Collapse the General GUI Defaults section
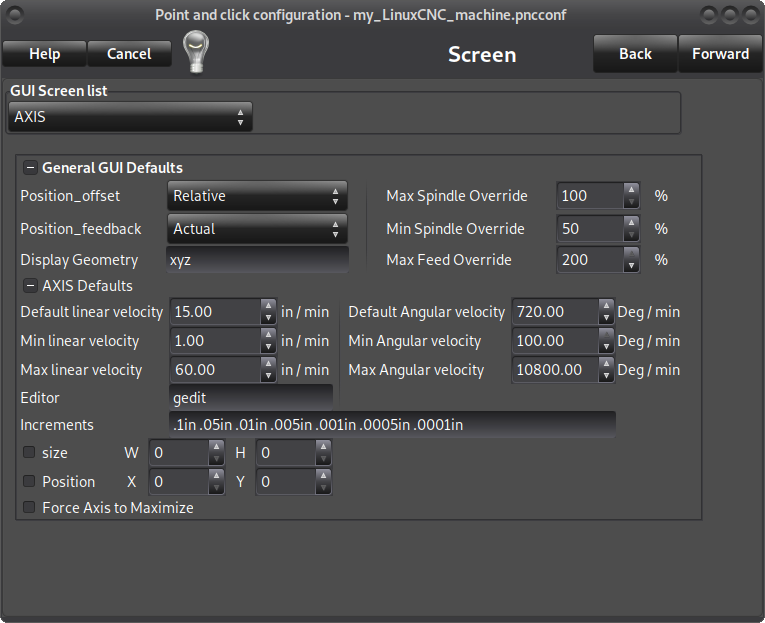765x623 pixels. point(30,168)
